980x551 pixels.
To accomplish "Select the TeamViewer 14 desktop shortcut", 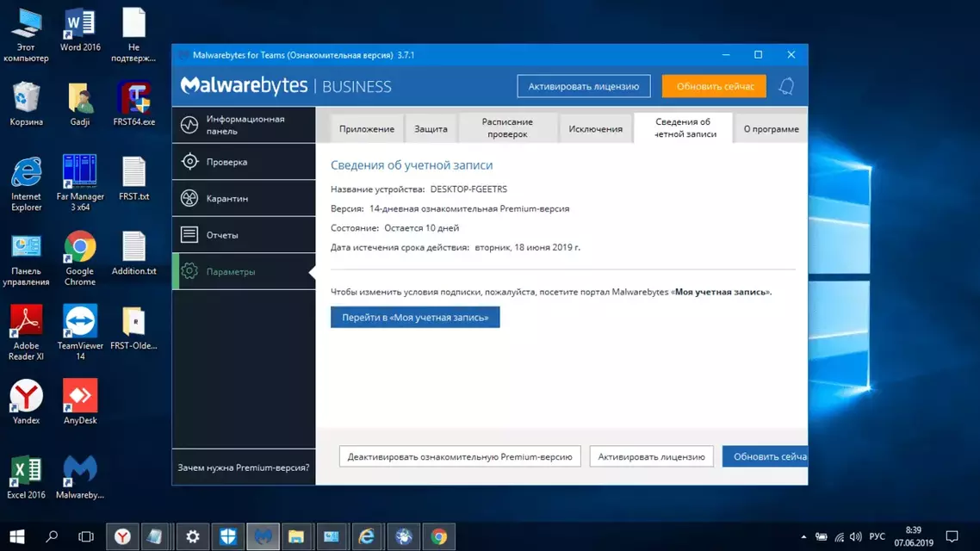I will click(80, 333).
